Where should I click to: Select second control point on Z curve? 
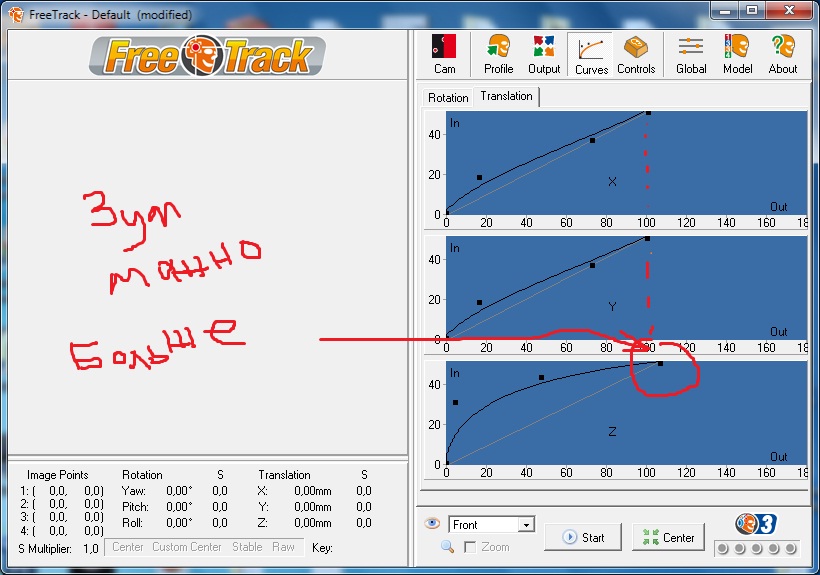[541, 377]
